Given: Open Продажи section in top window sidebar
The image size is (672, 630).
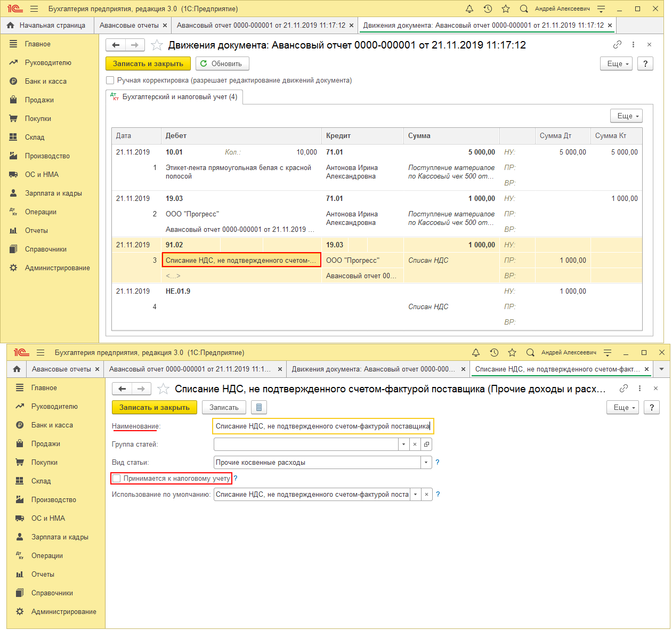Looking at the screenshot, I should tap(39, 100).
